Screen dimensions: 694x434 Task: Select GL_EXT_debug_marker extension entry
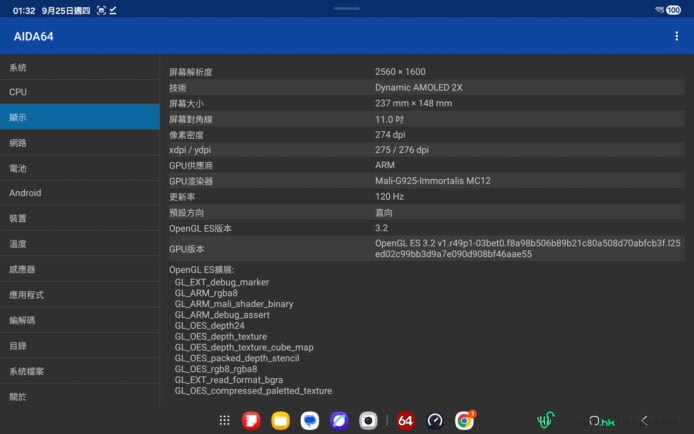point(221,282)
